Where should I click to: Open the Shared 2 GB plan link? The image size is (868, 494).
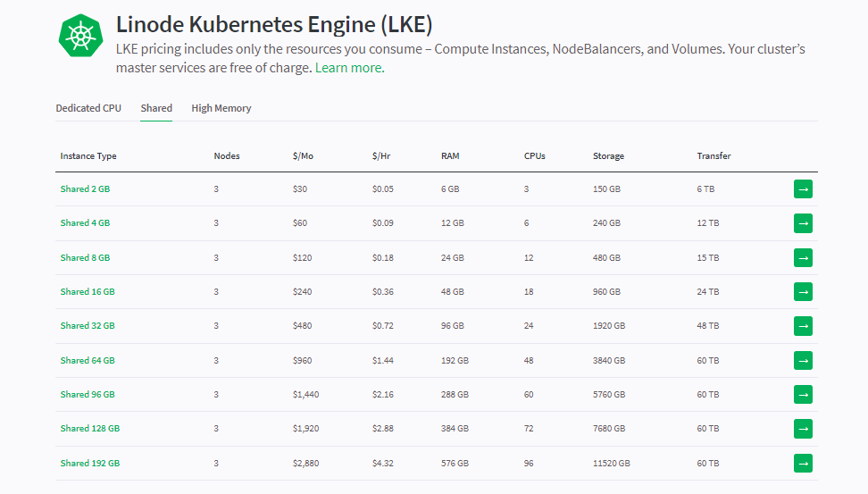click(x=85, y=188)
